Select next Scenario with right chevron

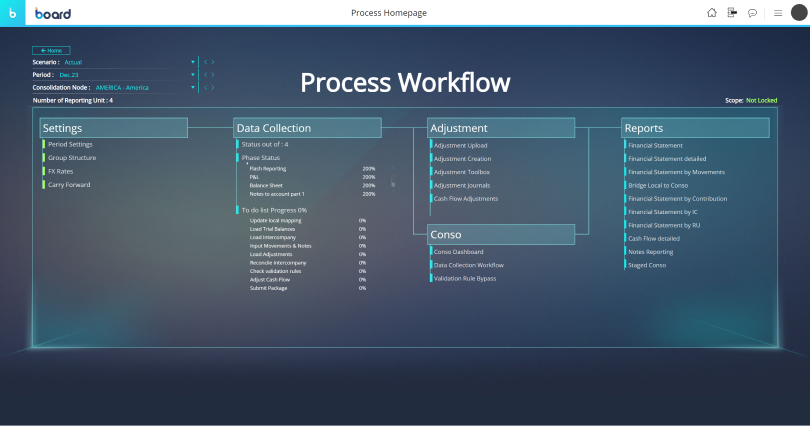tap(212, 62)
